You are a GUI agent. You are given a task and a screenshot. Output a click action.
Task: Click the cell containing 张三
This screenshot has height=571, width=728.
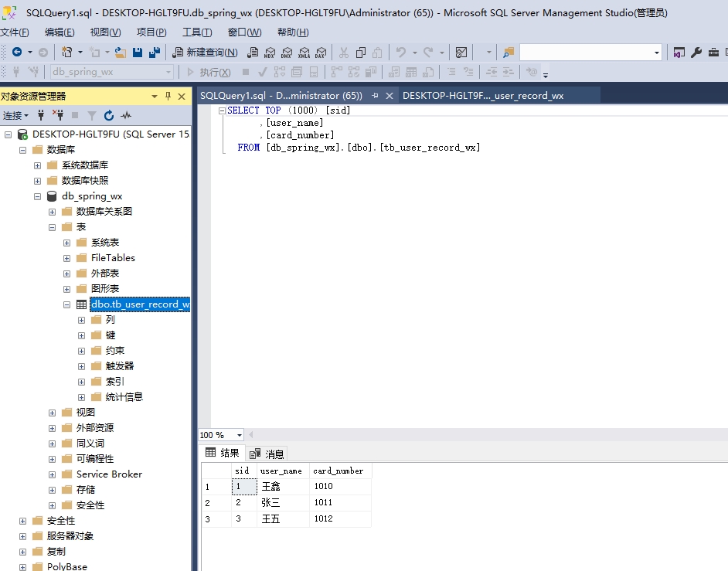click(283, 502)
